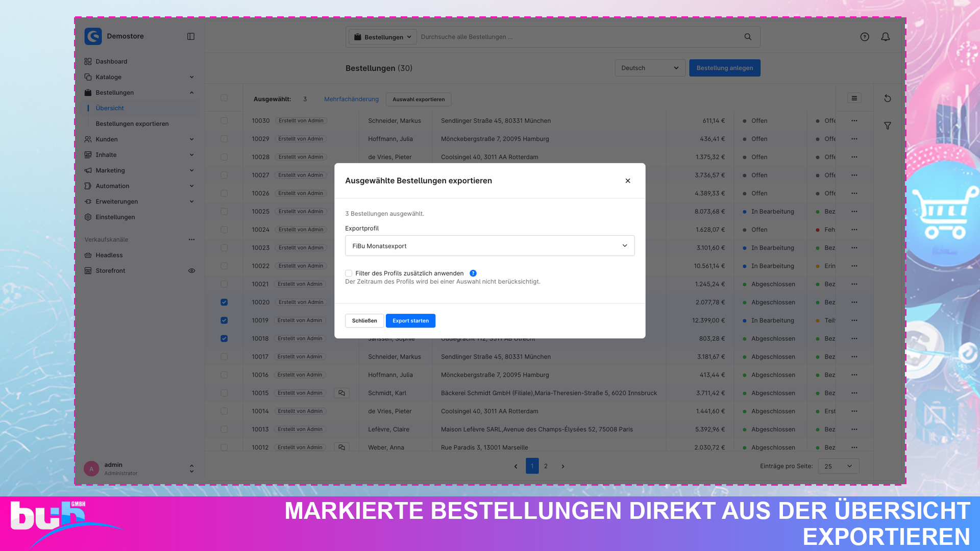Viewport: 980px width, 551px height.
Task: Toggle the select-all checkbox in the header
Action: [224, 98]
